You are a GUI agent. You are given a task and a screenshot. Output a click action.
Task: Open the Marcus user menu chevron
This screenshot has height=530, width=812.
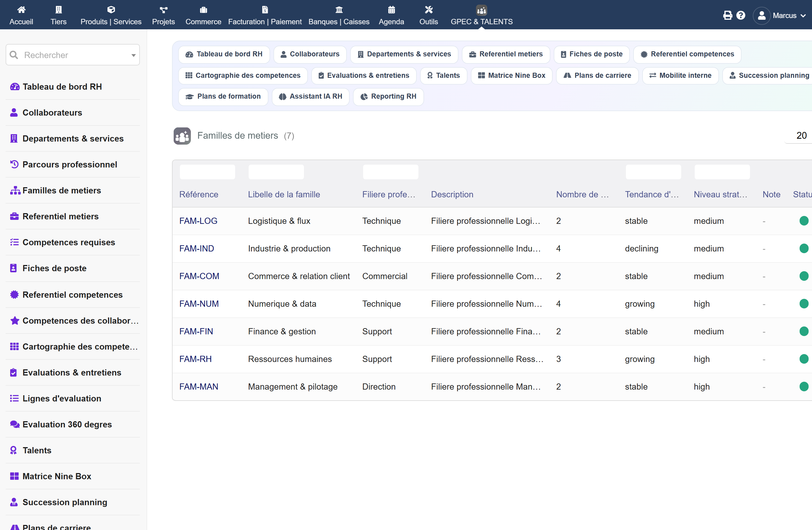803,16
